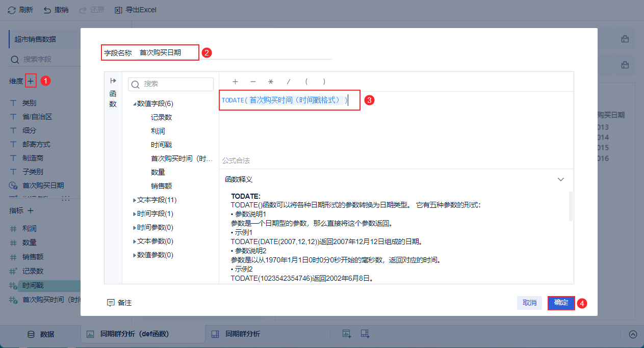Click the upper lock icon at right

[625, 39]
